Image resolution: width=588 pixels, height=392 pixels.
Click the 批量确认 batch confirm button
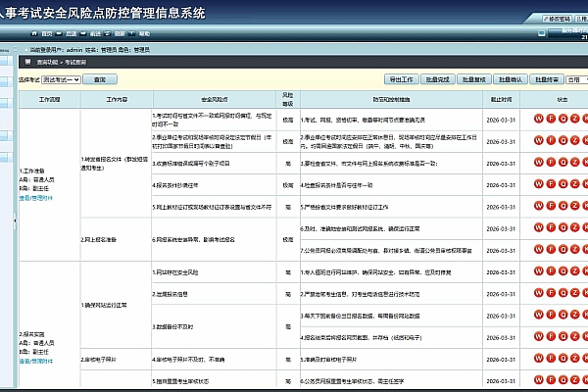click(510, 79)
